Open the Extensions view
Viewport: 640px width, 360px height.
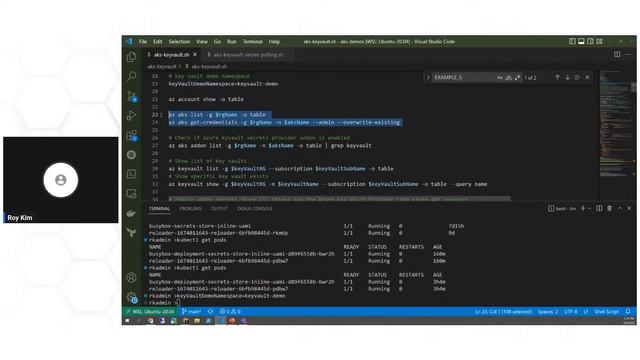coord(131,135)
